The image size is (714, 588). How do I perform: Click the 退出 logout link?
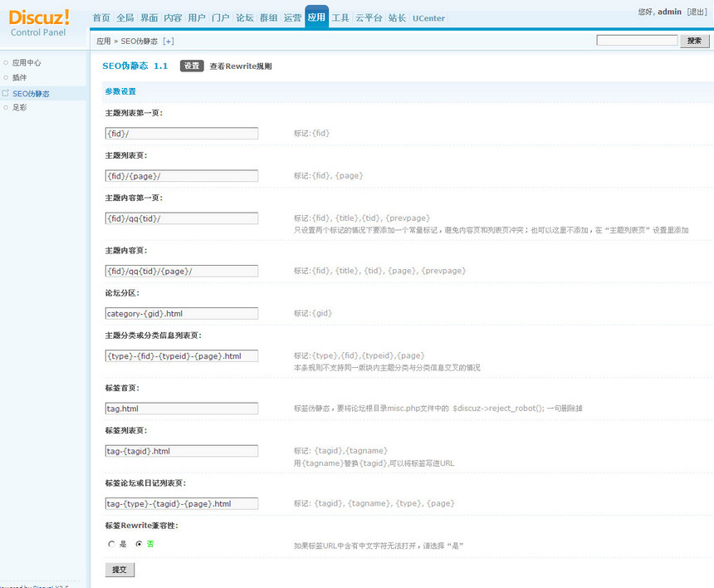click(697, 12)
